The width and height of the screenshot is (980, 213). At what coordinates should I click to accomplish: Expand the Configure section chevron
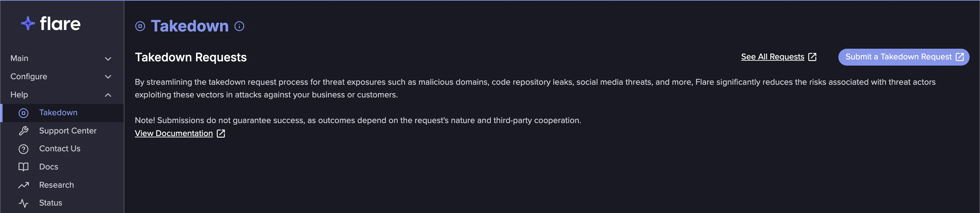(x=108, y=77)
